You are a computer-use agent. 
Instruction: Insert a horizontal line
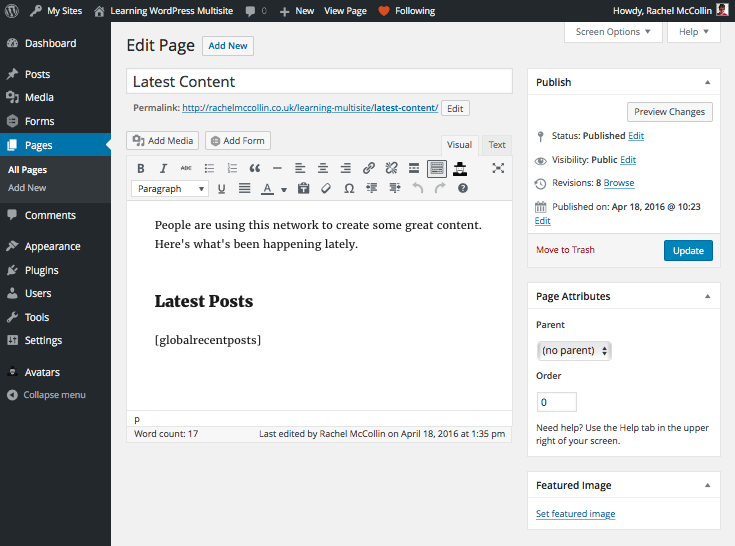(x=278, y=168)
